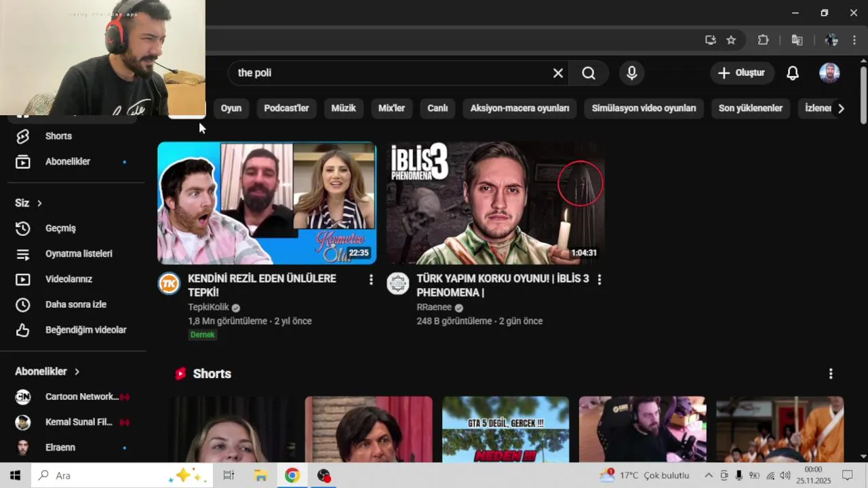Open options menu for İBLİS 3 video

[x=599, y=279]
